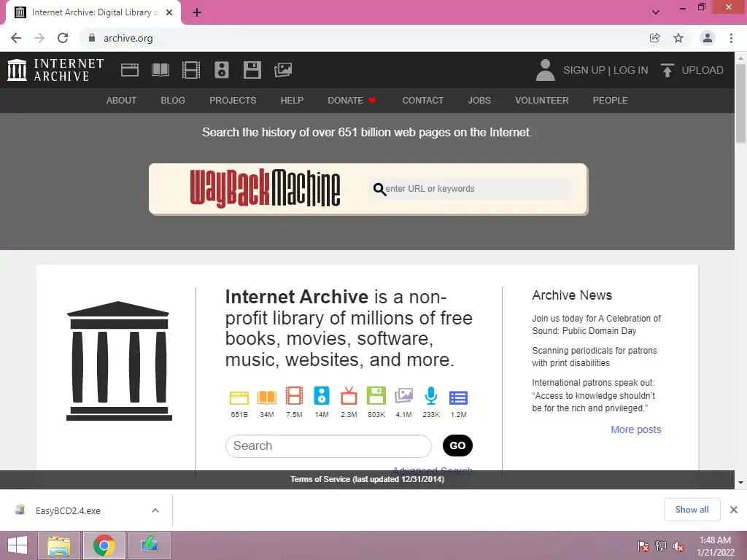Click the LOG IN link
747x560 pixels.
point(631,70)
